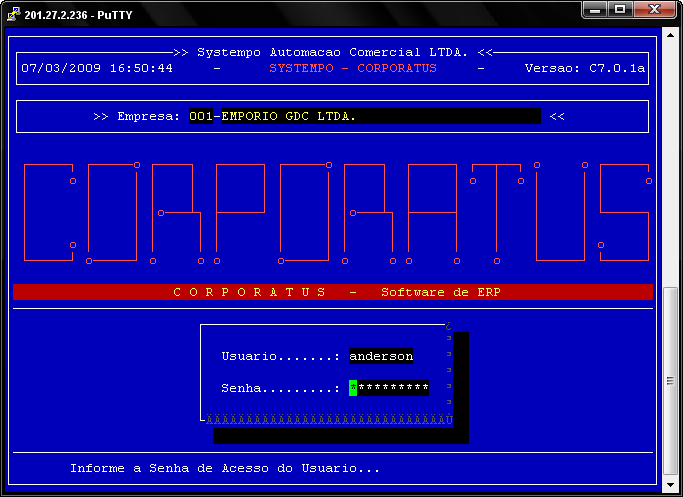Close the PuTTY terminal window
The width and height of the screenshot is (683, 497).
point(654,10)
